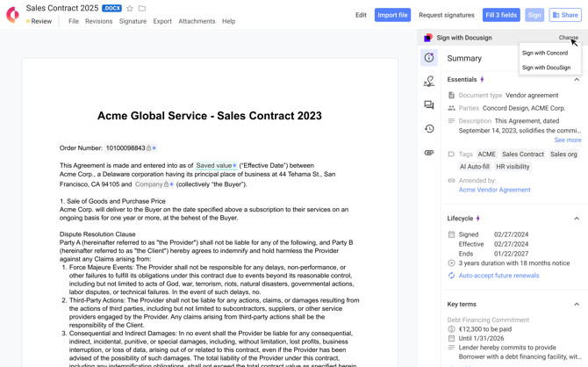Collapse the Lifecycle section
Image resolution: width=588 pixels, height=367 pixels.
pos(577,219)
